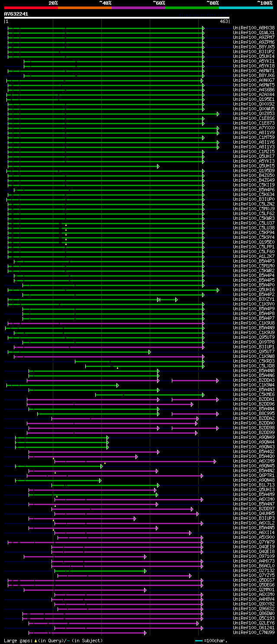Open hit UniRef100_Q5UHI6
The height and width of the screenshot is (644, 277).
pos(254,290)
